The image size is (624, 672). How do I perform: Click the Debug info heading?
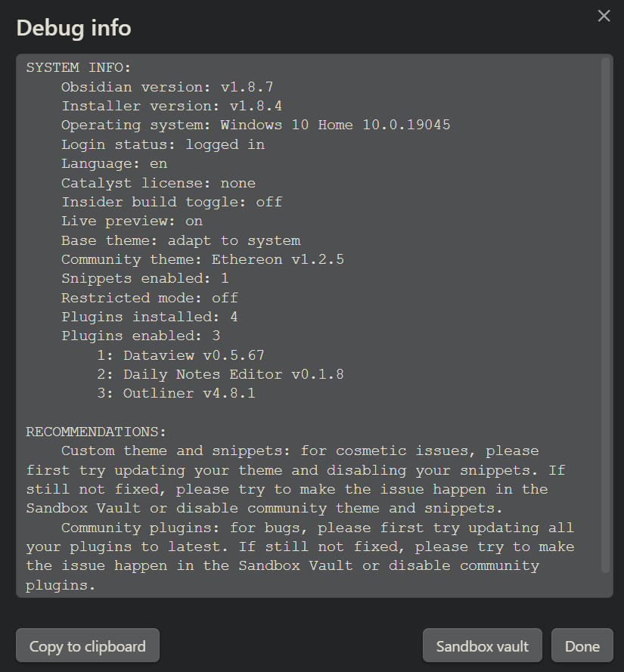click(74, 28)
